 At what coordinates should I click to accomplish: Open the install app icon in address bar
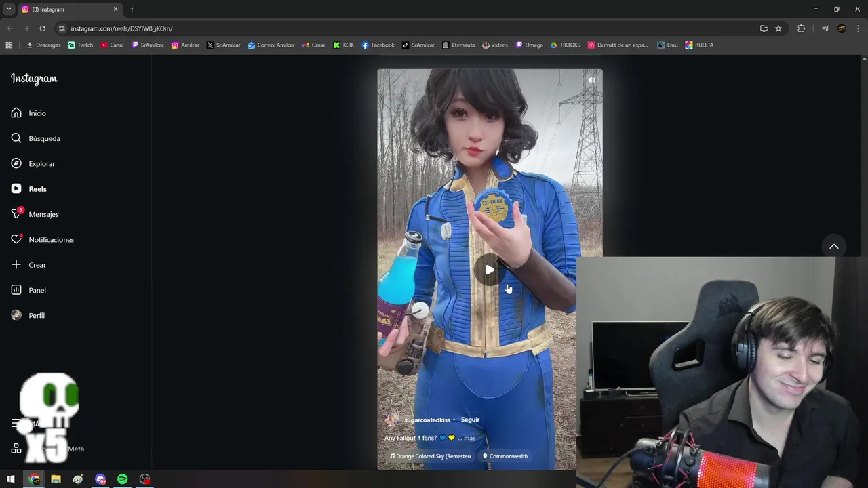(764, 28)
